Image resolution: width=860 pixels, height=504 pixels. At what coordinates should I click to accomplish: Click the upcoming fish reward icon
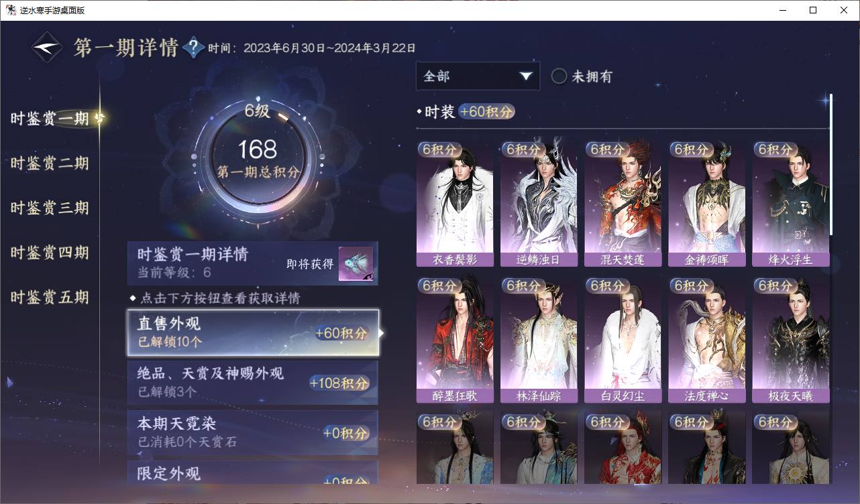click(x=356, y=264)
